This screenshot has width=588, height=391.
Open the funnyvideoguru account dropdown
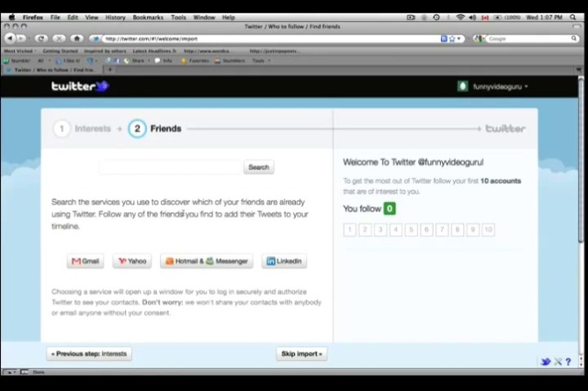[x=500, y=86]
